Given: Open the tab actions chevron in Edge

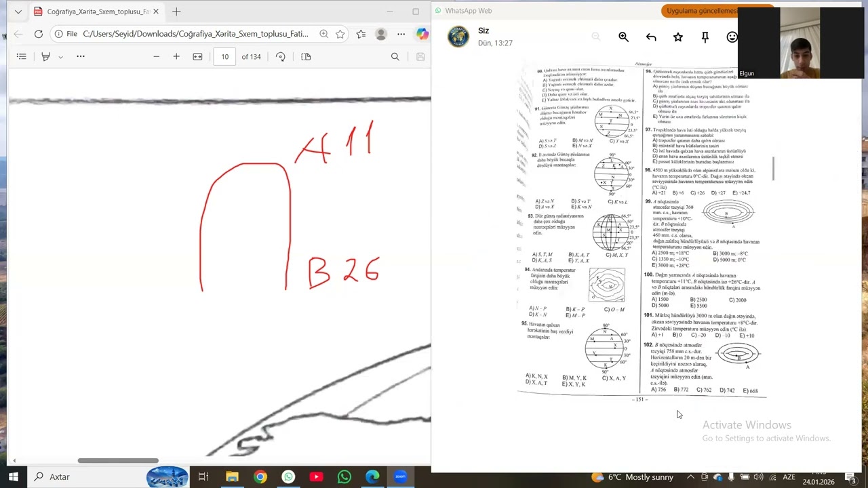Looking at the screenshot, I should [x=18, y=12].
